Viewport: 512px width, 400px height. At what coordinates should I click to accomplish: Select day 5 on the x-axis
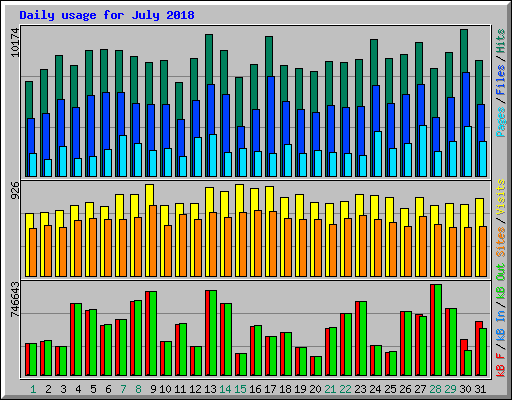[x=93, y=389]
